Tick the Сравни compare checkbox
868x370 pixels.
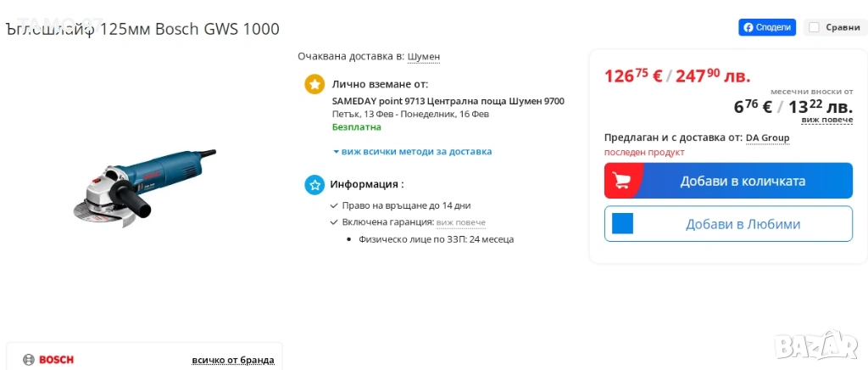click(814, 27)
